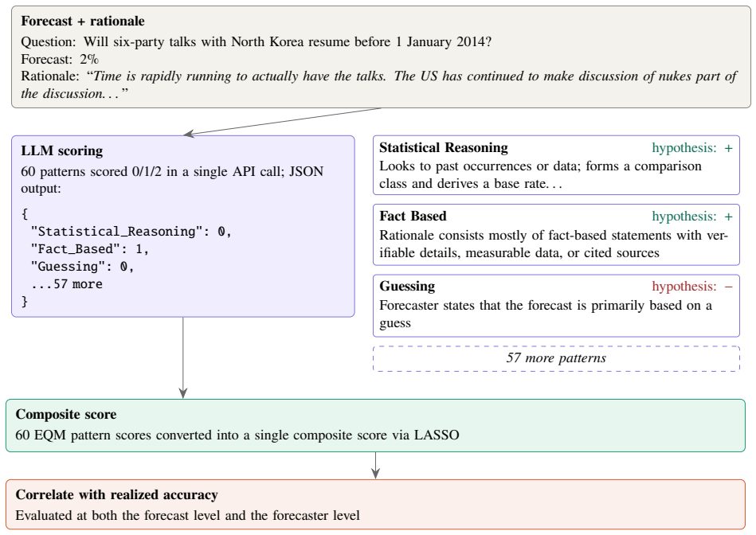This screenshot has height=535, width=756.
Task: Select the JSON line "Fact_Based": 1
Action: coord(90,249)
